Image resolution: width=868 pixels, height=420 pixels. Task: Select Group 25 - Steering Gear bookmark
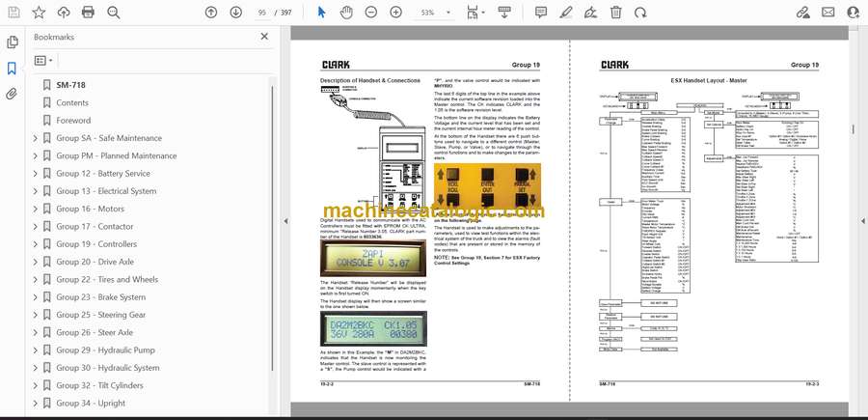[x=100, y=315]
